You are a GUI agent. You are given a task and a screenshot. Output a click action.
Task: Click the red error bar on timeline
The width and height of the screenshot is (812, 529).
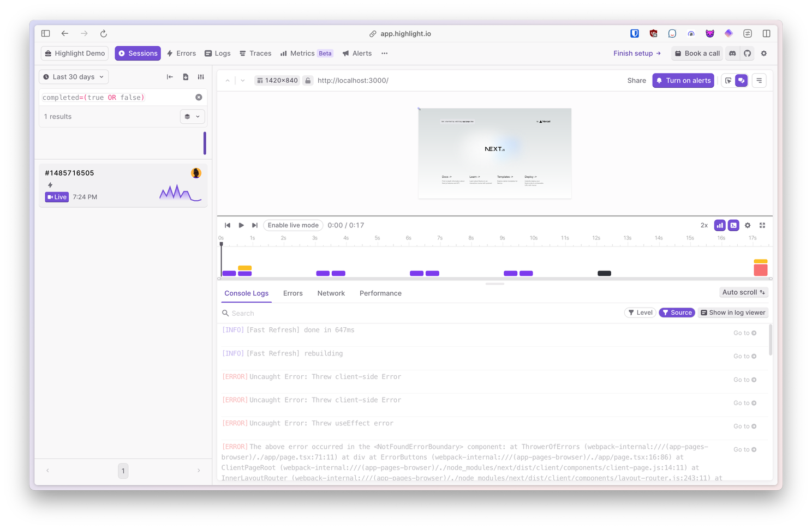tap(761, 269)
